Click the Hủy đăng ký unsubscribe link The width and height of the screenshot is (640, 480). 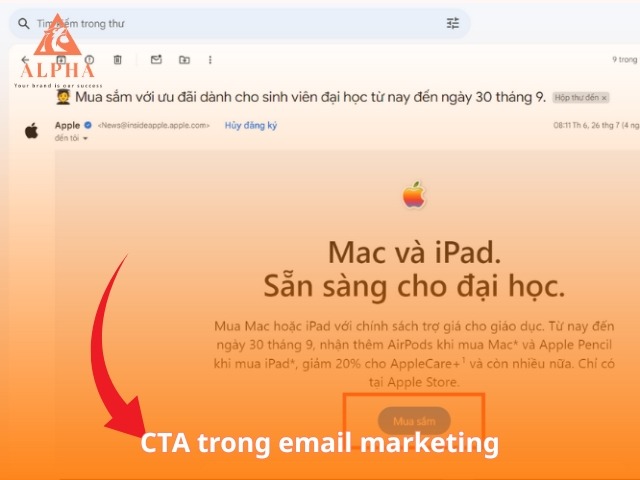[251, 126]
